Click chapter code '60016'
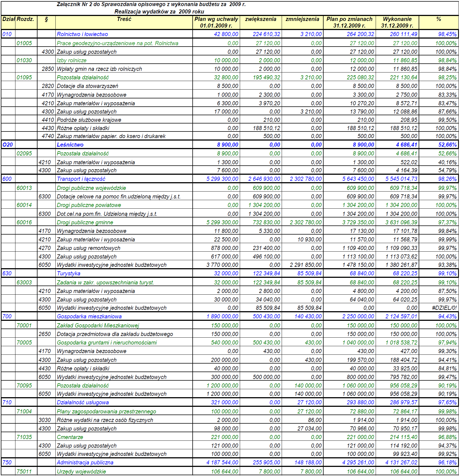Viewport: 460px width, 476px height. point(24,222)
